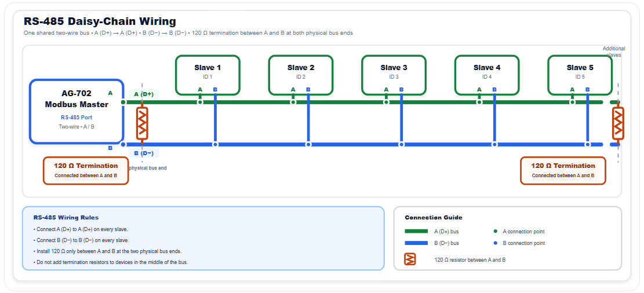Image resolution: width=644 pixels, height=293 pixels.
Task: Click the resistor symbol beside the AG-702 master
Action: (x=142, y=123)
